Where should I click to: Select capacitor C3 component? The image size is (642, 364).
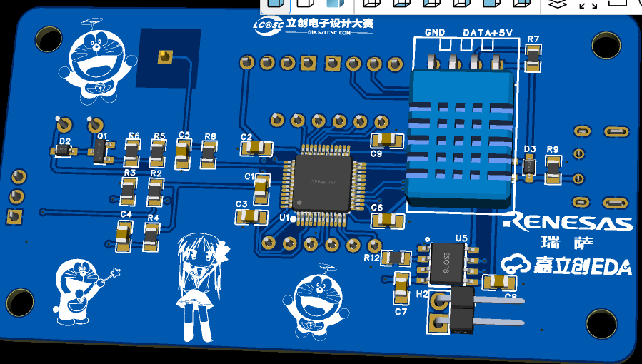click(251, 217)
